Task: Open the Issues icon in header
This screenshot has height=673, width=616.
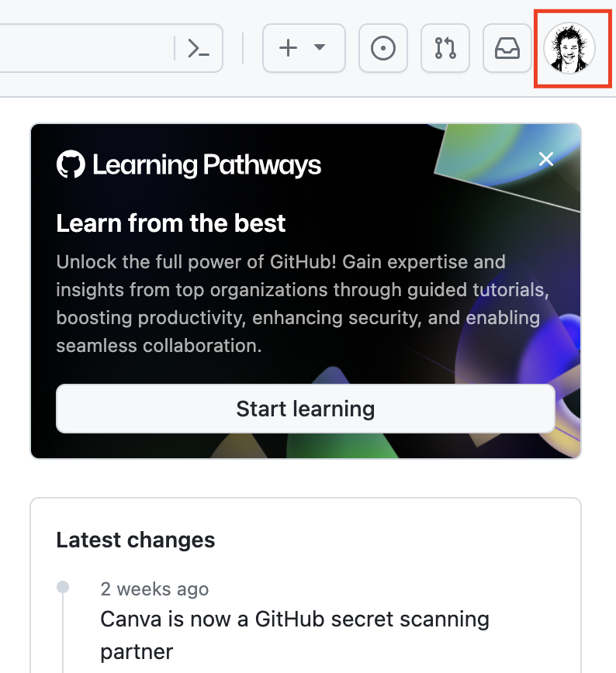Action: [x=383, y=48]
